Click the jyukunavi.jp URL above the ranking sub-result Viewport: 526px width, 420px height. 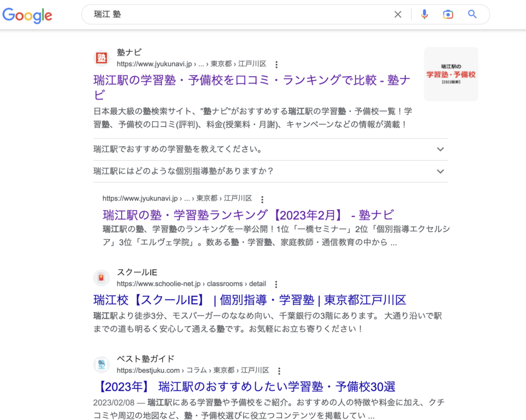click(x=177, y=198)
